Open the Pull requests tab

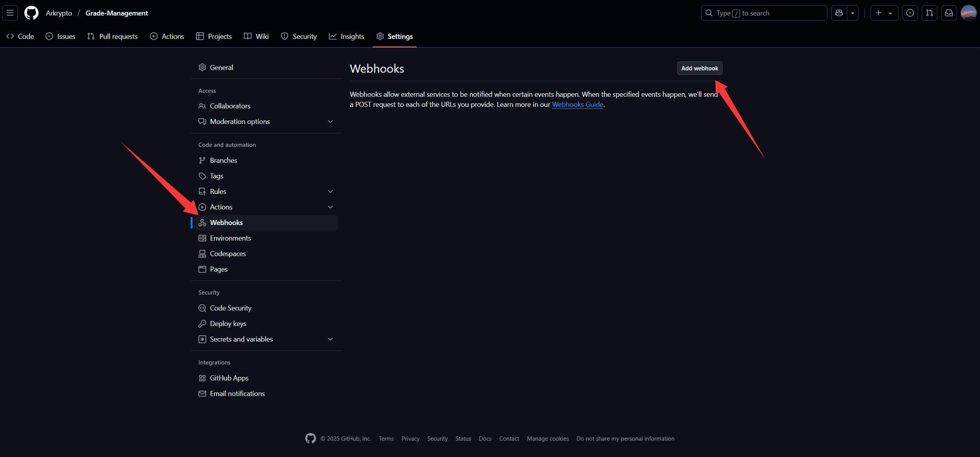113,36
